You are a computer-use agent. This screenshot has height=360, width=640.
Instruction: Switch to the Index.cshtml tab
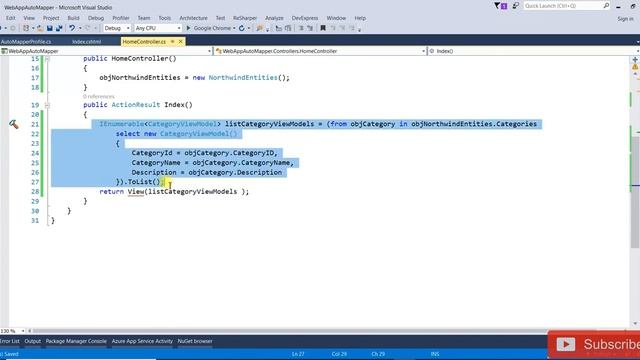pos(87,42)
